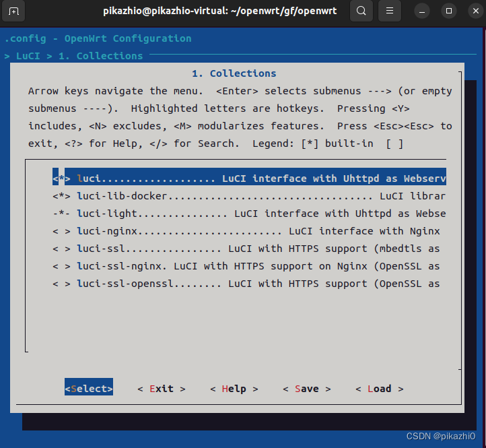Click the '1. Collections' dialog title
This screenshot has height=448, width=486.
(x=234, y=73)
